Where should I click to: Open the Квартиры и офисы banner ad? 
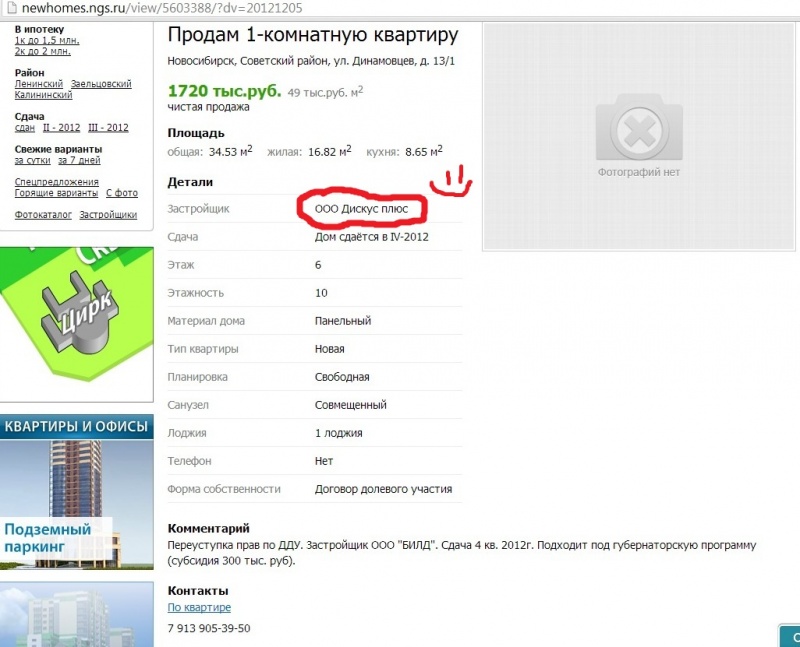77,492
